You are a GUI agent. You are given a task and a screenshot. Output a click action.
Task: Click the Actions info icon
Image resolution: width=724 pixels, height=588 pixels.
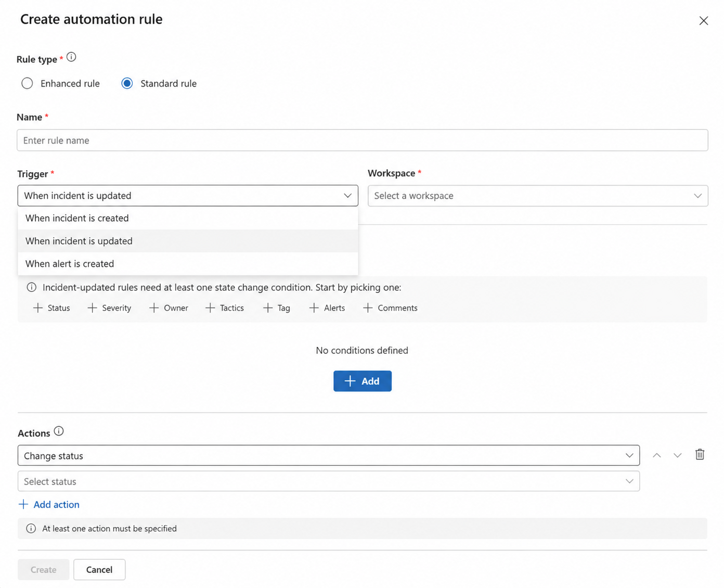[59, 431]
